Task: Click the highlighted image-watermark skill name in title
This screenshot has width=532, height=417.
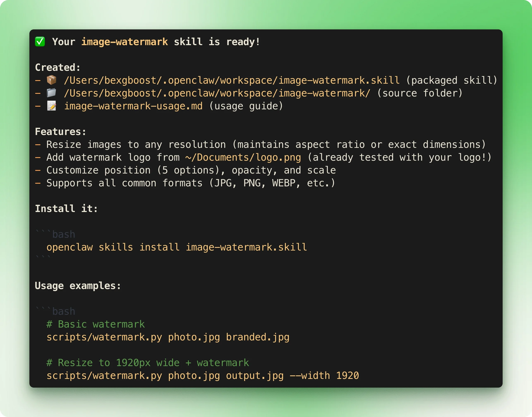Action: pos(124,42)
